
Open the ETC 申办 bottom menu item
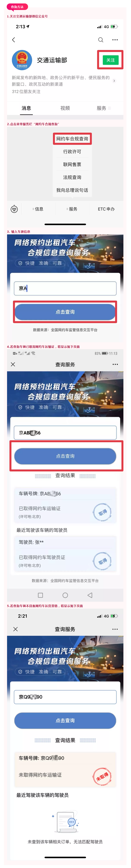point(106,209)
